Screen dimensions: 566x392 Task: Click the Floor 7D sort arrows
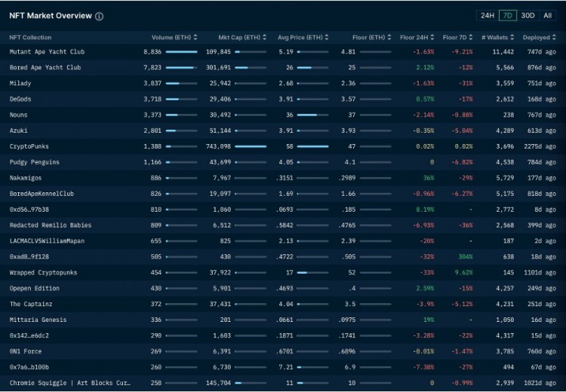[x=473, y=37]
